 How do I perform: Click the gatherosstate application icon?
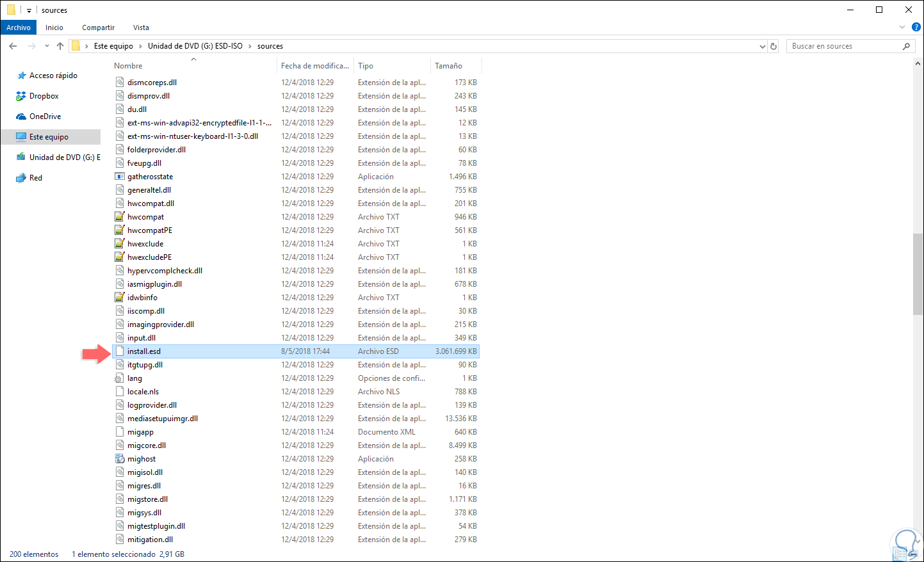click(x=119, y=177)
